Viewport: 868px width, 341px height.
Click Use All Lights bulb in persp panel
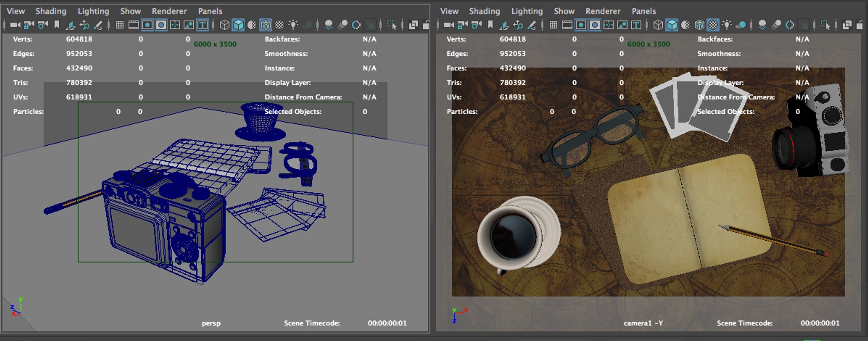click(293, 25)
